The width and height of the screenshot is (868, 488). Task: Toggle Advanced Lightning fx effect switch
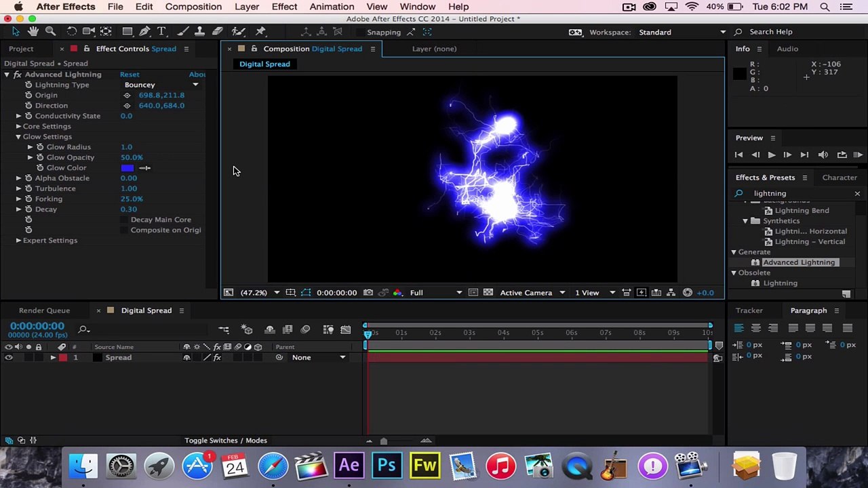click(x=18, y=75)
